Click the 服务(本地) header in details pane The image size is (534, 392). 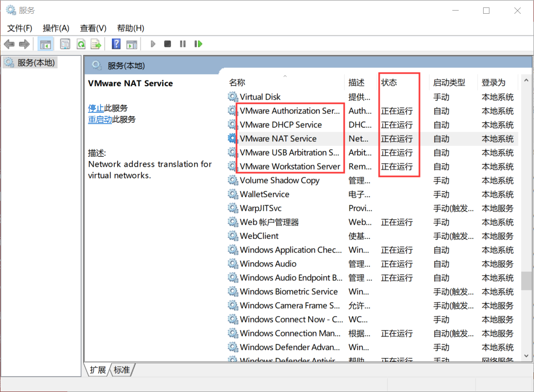click(126, 66)
